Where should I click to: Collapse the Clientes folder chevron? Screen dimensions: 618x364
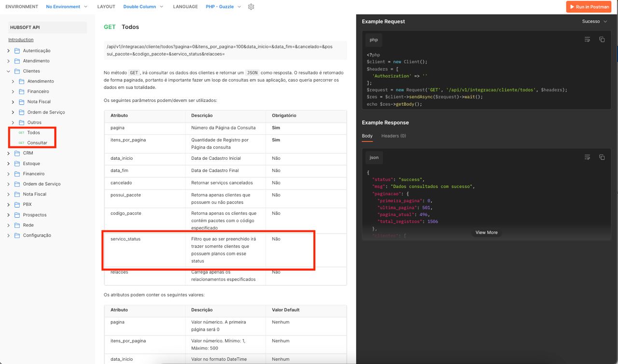9,71
